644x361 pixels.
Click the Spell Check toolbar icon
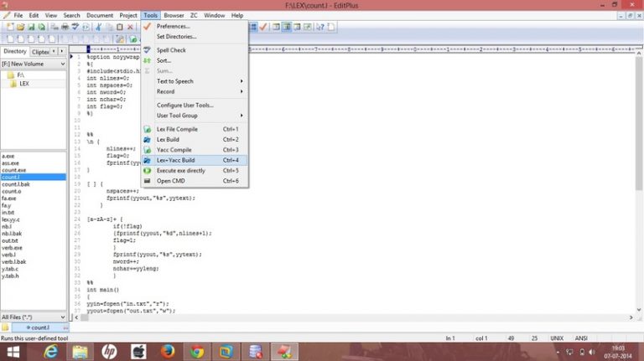tap(75, 27)
